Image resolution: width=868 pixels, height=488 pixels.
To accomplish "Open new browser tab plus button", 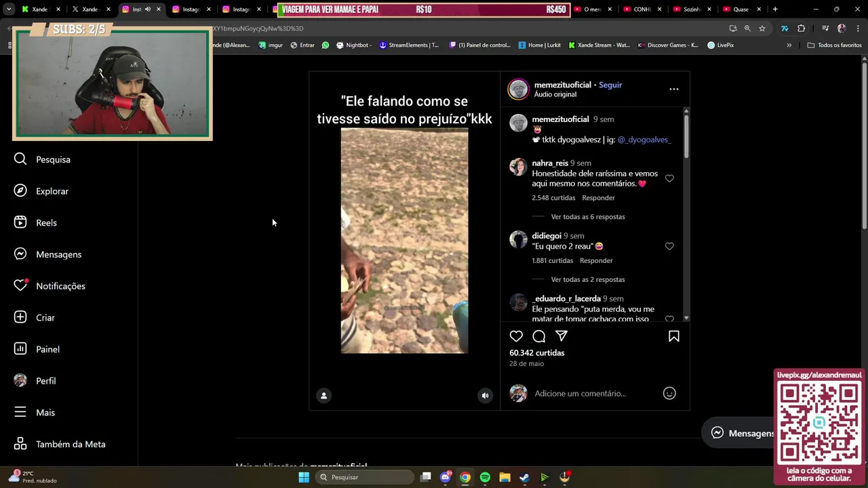I will click(x=775, y=9).
